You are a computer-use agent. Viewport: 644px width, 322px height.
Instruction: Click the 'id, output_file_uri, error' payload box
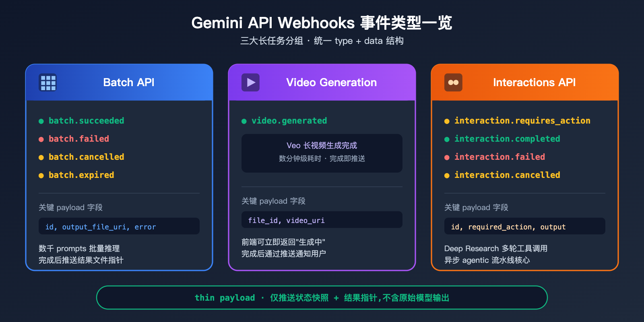[119, 226]
